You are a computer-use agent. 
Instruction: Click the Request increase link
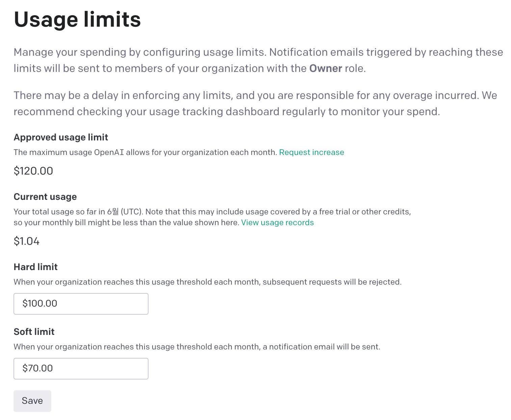point(311,152)
